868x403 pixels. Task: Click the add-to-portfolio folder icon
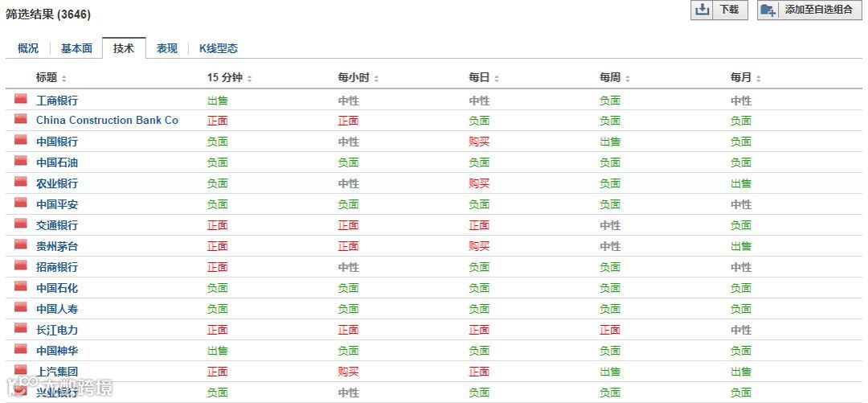[768, 10]
